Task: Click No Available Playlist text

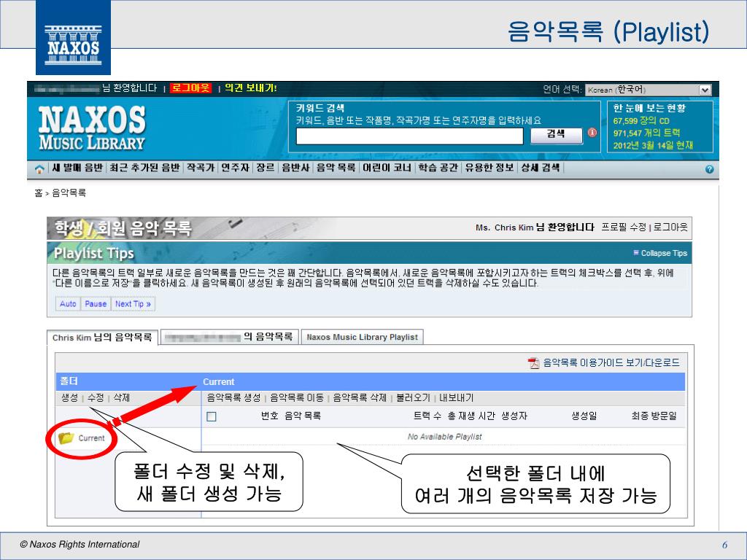Action: (x=444, y=437)
